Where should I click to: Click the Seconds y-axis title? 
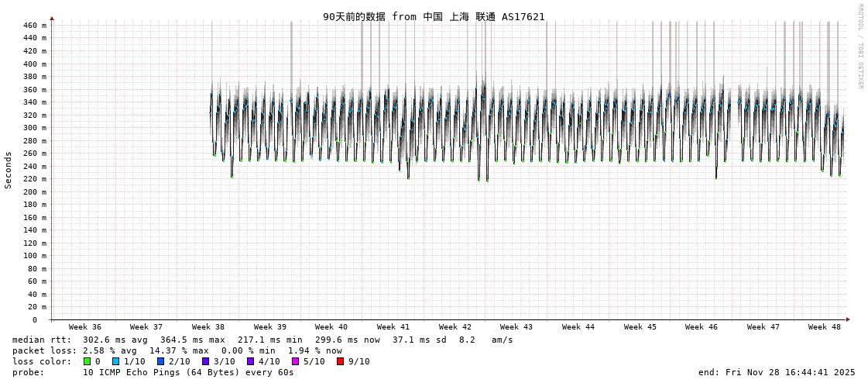tap(9, 170)
